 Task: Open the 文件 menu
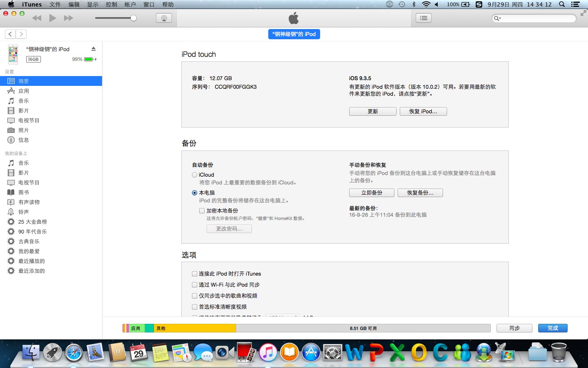[x=55, y=4]
